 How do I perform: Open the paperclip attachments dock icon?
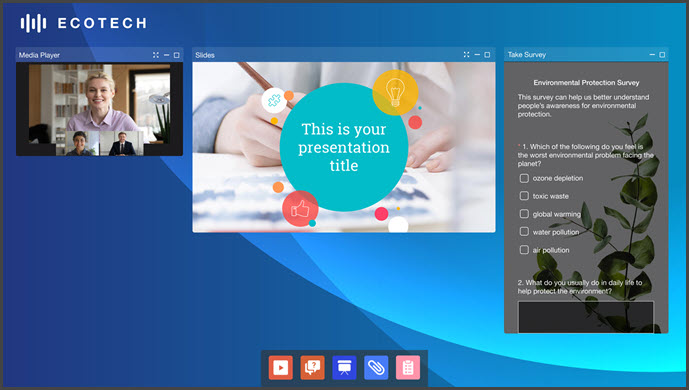tap(376, 368)
